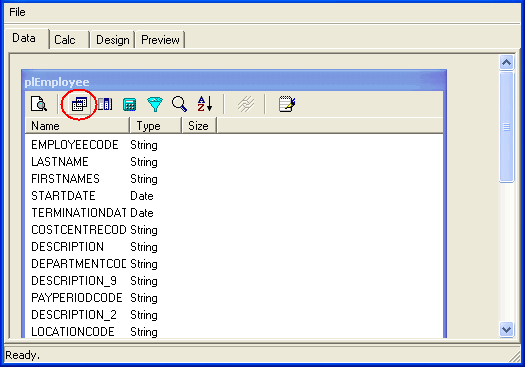Open the SQL notepad icon

[x=287, y=104]
